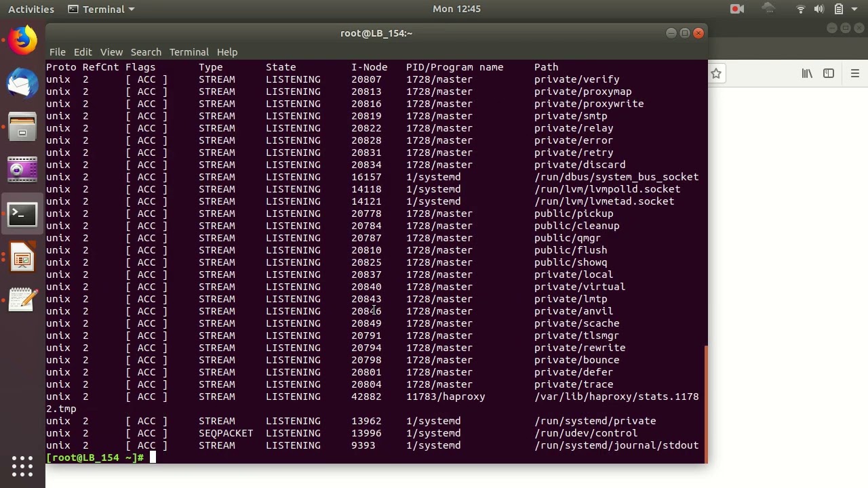Select the path '/run/udev/control'
Screen dimensions: 868x488
586,433
